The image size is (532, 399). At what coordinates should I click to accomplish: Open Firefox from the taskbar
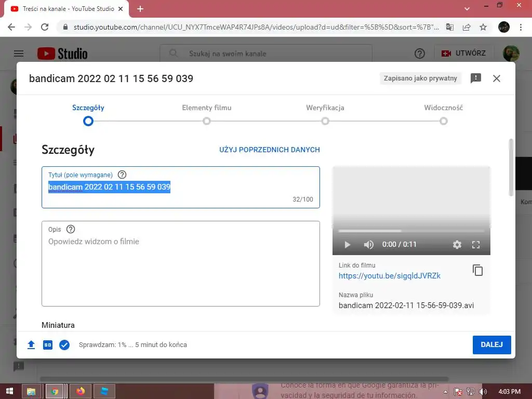(81, 392)
